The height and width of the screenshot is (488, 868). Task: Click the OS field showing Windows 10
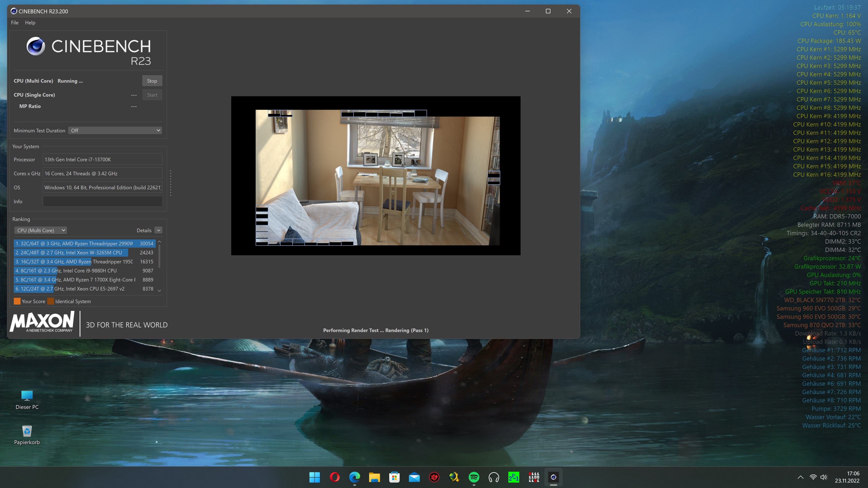102,188
